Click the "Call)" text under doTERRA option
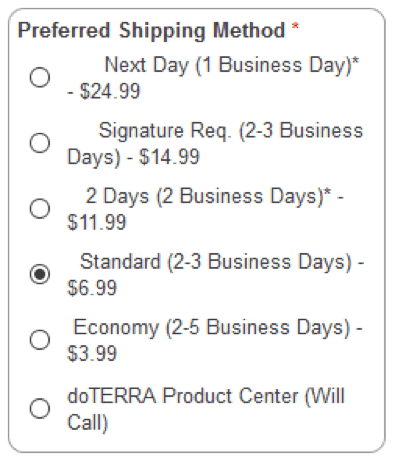This screenshot has height=464, width=395. pyautogui.click(x=88, y=423)
